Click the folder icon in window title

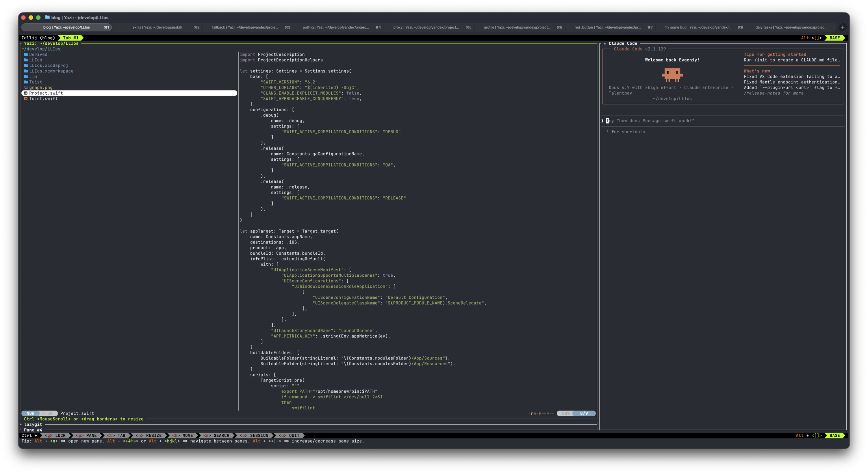47,18
